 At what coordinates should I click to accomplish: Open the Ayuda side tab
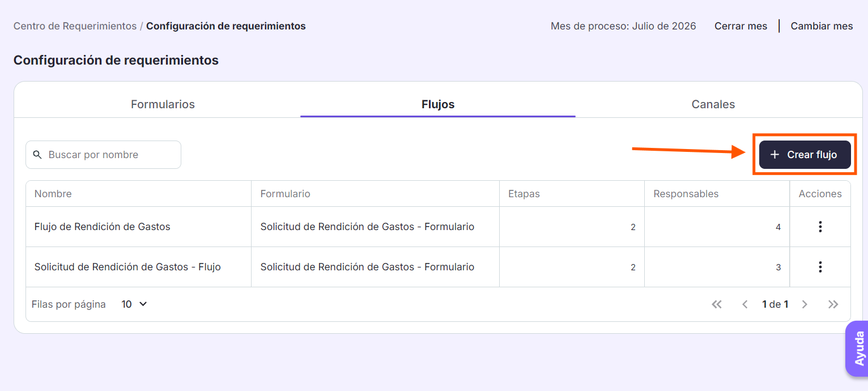coord(858,348)
